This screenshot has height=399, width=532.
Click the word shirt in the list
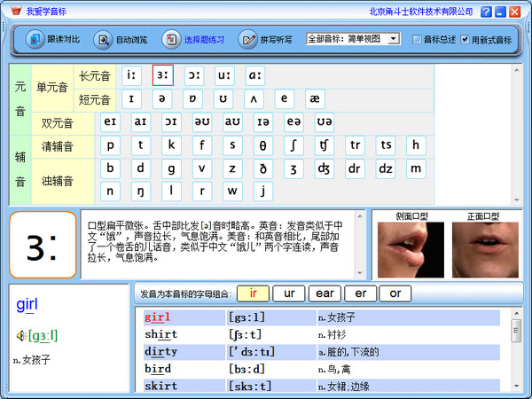point(160,334)
